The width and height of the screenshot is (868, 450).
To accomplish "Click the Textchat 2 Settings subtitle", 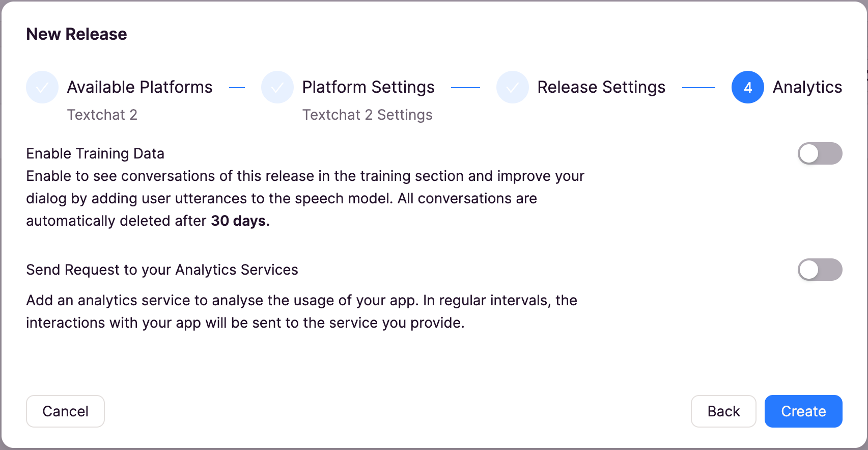I will pyautogui.click(x=368, y=115).
